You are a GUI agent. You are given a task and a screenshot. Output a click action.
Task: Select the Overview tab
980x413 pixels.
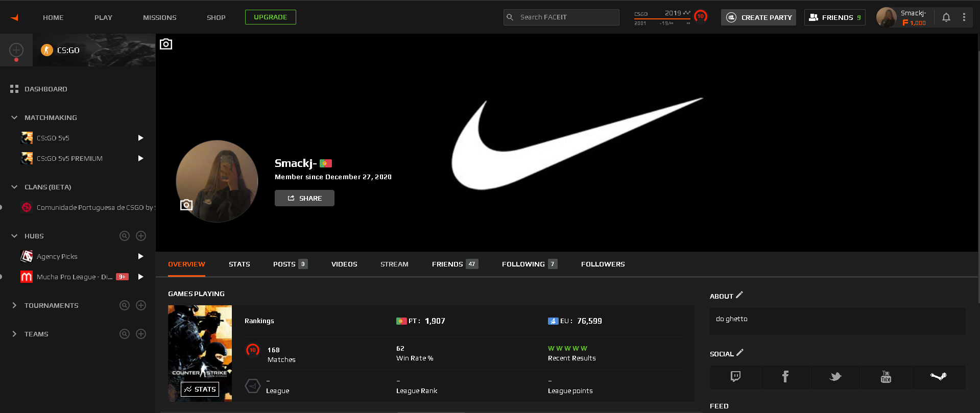(x=186, y=264)
